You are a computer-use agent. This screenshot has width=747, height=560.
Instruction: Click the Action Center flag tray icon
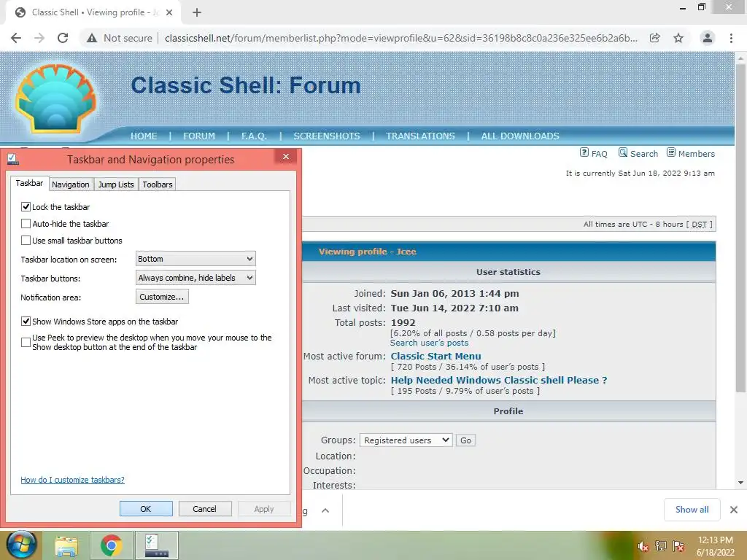(x=678, y=546)
